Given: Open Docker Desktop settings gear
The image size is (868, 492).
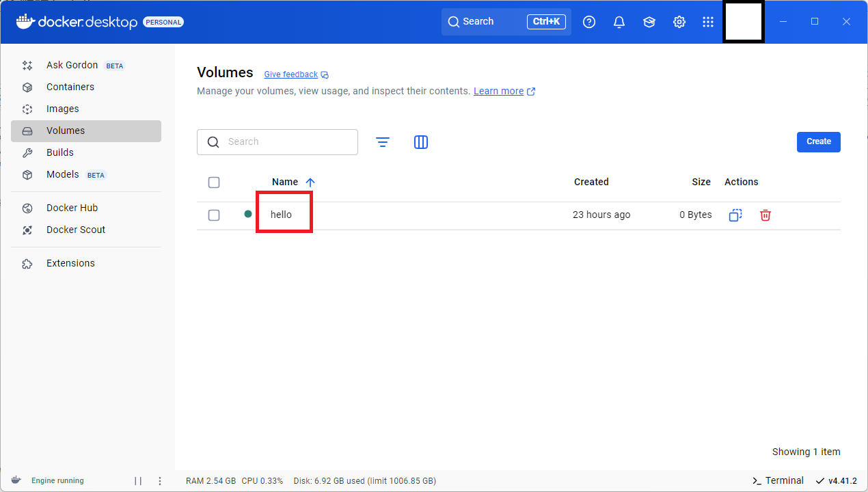Looking at the screenshot, I should [679, 21].
